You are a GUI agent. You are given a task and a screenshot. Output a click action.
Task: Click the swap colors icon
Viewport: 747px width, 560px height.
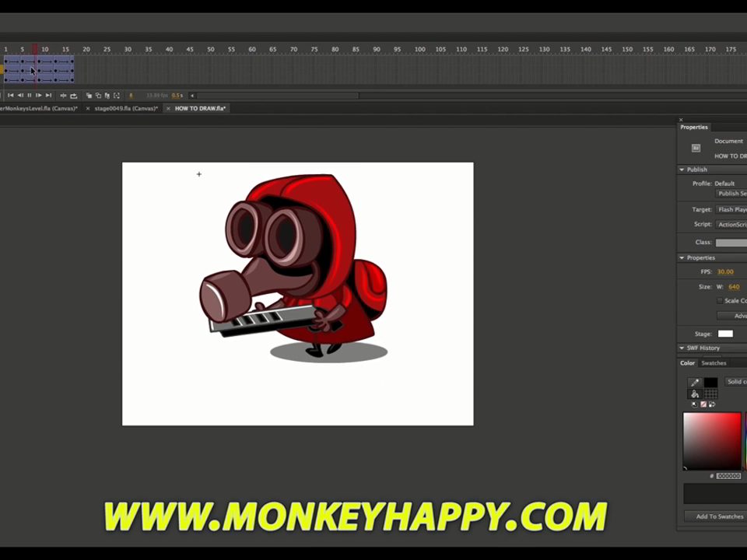pos(712,404)
